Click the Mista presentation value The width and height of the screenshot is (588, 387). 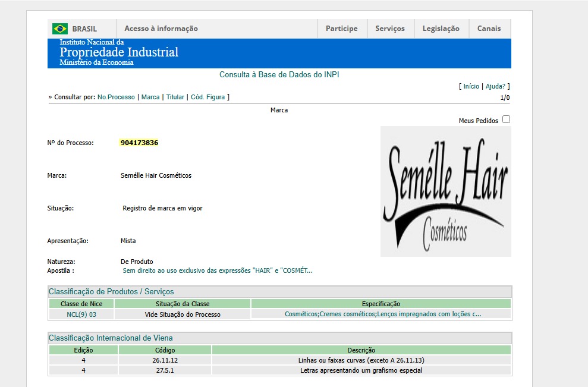tap(128, 241)
